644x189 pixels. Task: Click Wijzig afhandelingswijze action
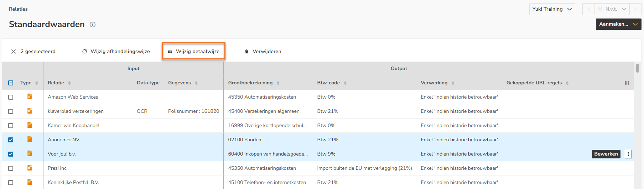(x=116, y=52)
